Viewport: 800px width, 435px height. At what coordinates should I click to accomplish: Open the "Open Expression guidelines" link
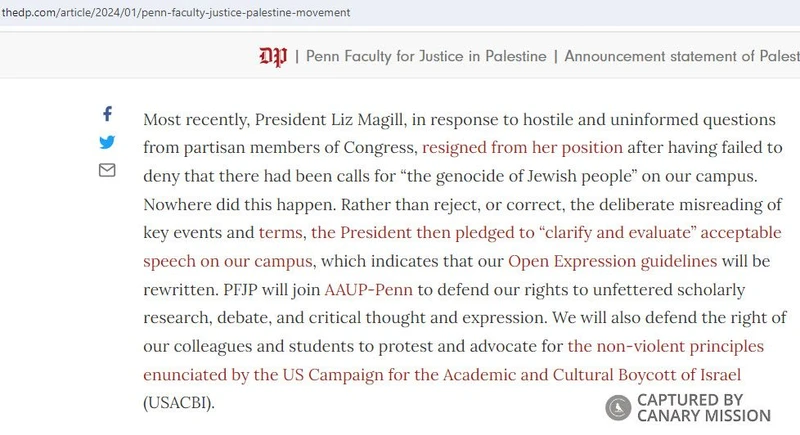coord(612,262)
